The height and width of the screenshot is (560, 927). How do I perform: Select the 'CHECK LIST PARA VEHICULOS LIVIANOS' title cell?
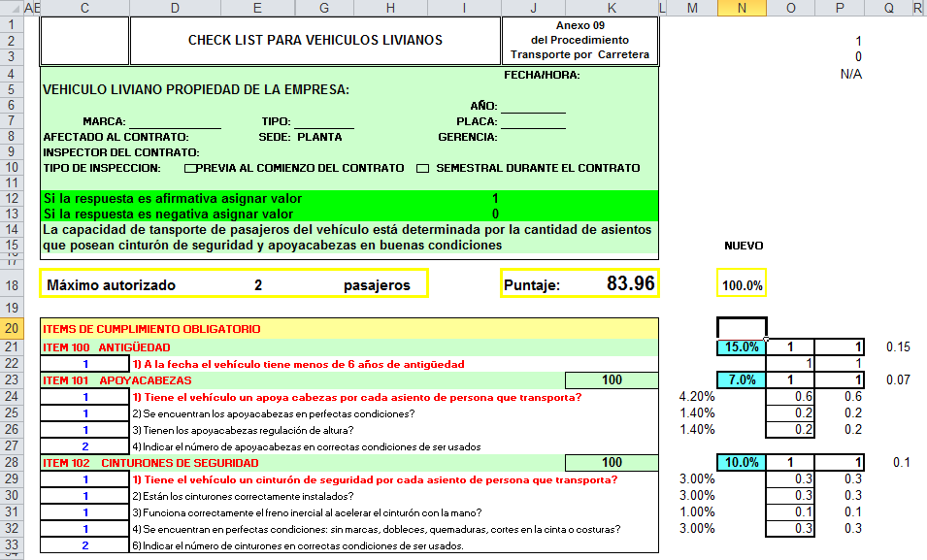point(315,41)
